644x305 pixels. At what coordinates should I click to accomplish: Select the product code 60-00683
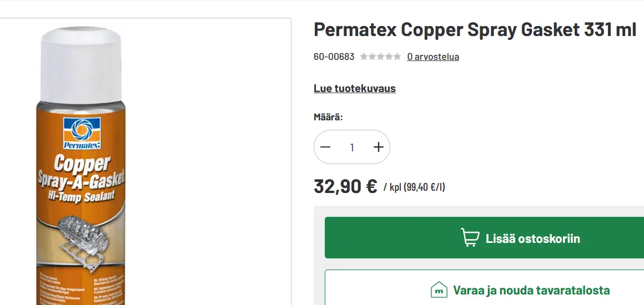point(334,57)
